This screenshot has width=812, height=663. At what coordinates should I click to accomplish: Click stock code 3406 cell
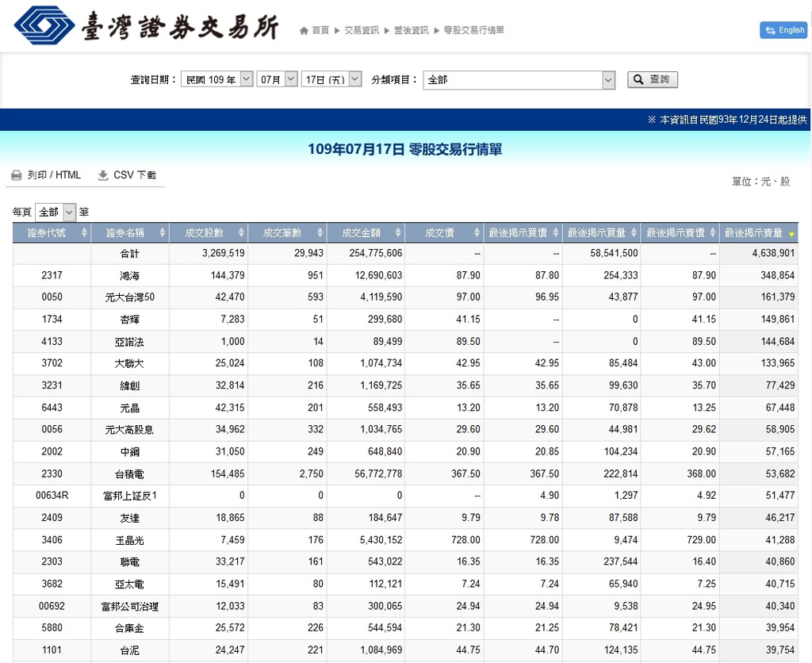pos(52,540)
